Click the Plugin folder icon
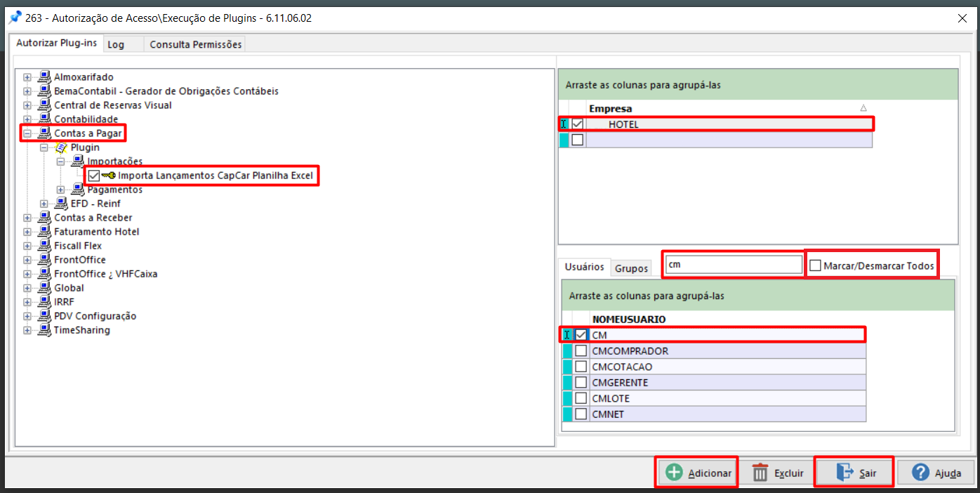 [x=61, y=147]
